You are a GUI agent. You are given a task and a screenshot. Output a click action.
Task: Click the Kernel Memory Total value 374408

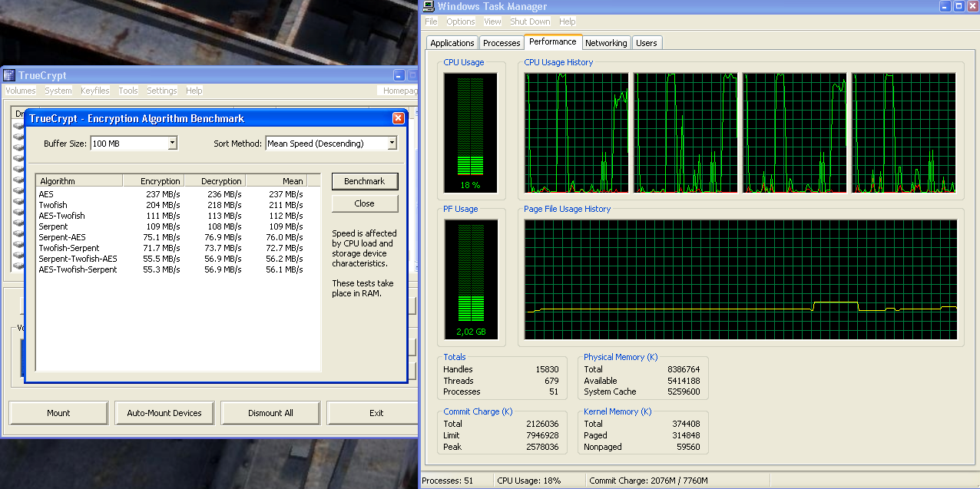point(684,424)
